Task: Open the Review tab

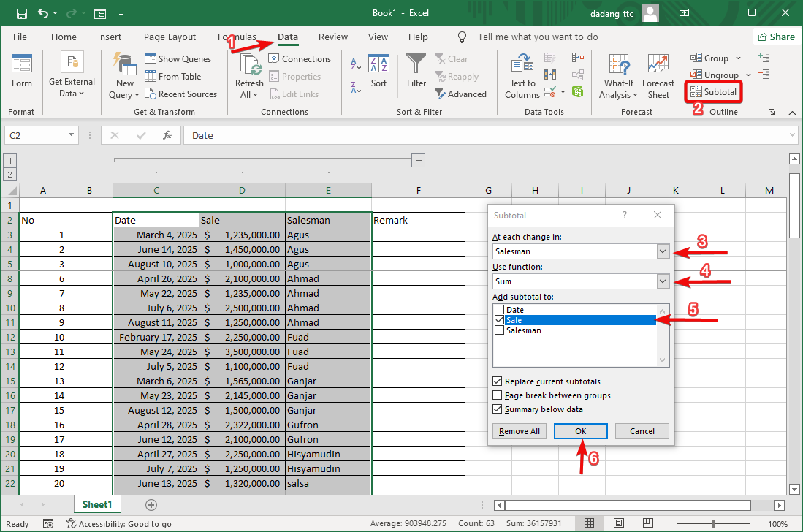Action: (x=333, y=37)
